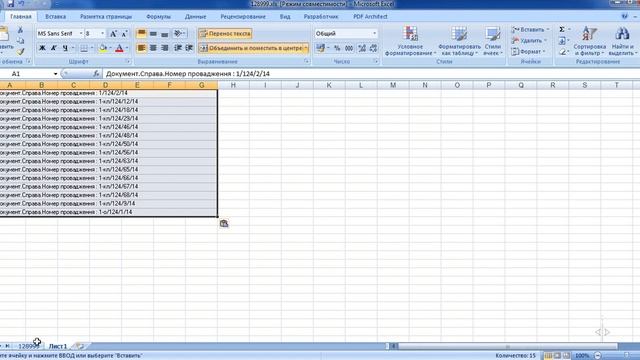
Task: Open Вид tab
Action: click(285, 17)
